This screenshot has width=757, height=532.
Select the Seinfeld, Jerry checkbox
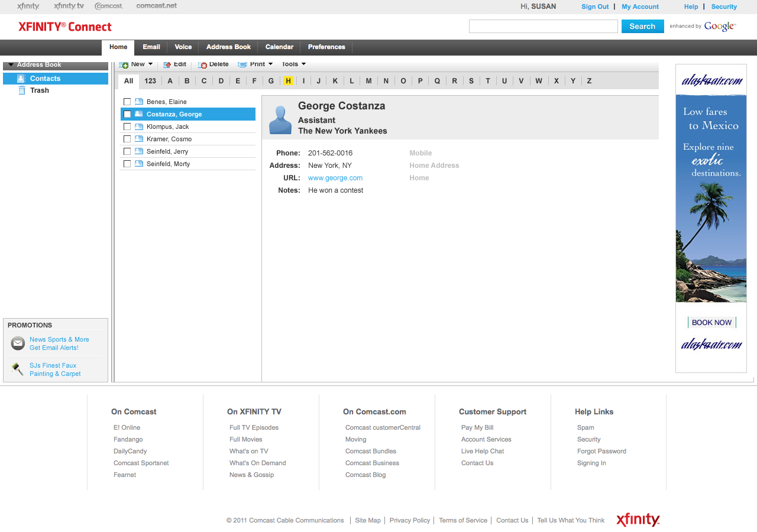127,151
